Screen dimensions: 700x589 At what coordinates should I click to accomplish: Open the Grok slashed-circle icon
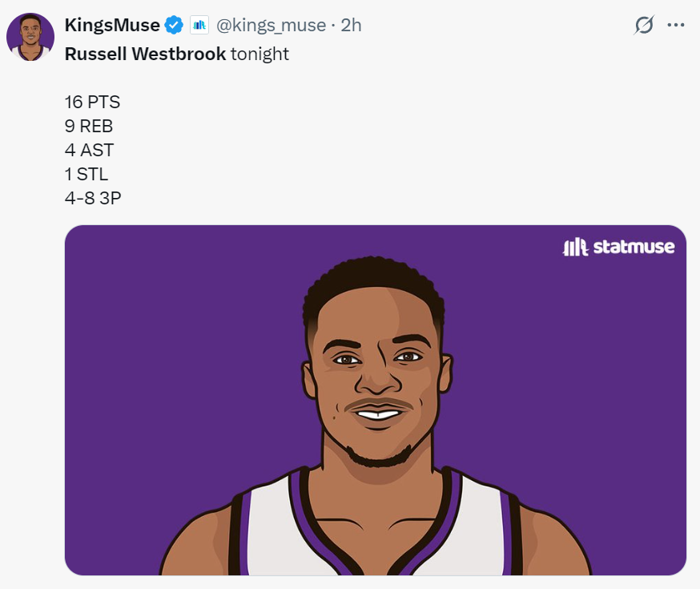[643, 26]
